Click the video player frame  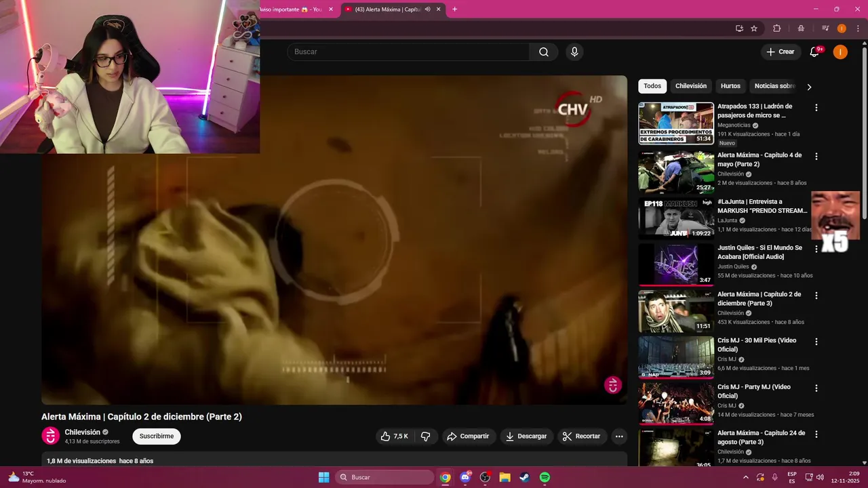[334, 240]
